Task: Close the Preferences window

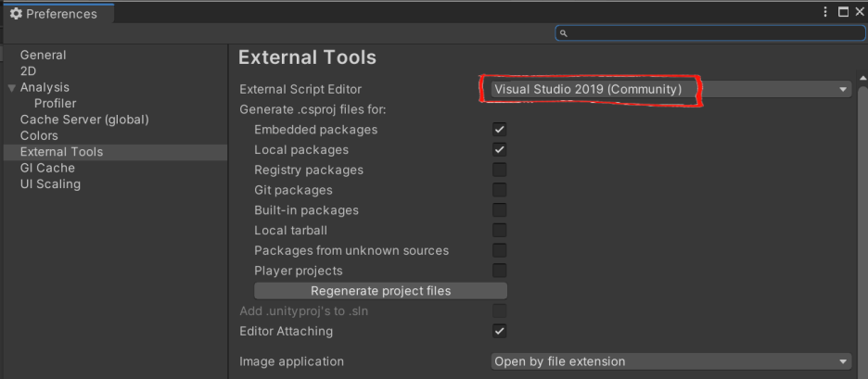Action: pyautogui.click(x=859, y=12)
